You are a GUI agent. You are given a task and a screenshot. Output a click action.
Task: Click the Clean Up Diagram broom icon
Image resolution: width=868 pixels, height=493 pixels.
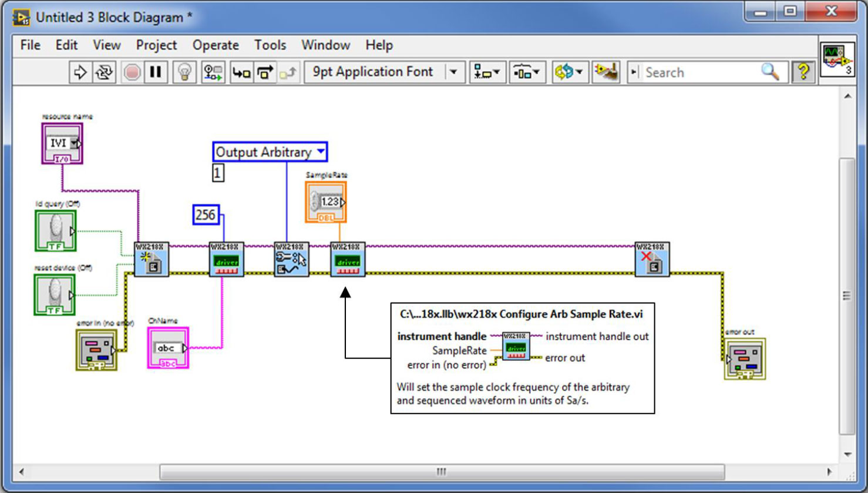click(605, 72)
